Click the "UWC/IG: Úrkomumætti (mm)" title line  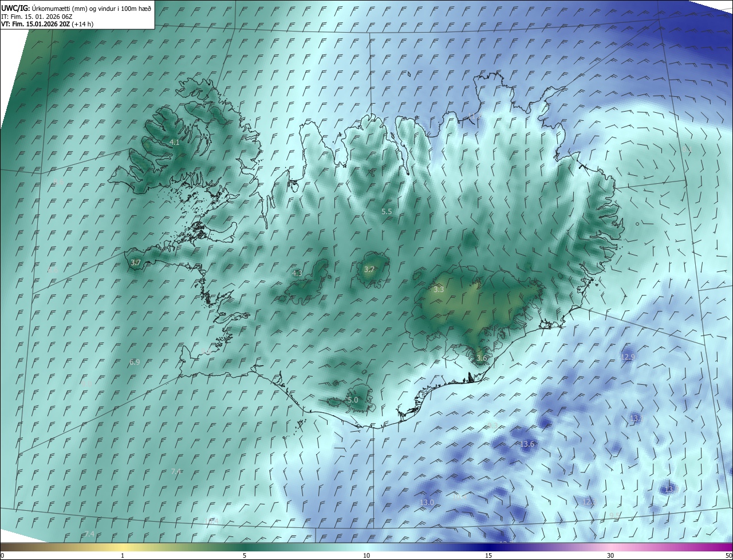coord(76,8)
